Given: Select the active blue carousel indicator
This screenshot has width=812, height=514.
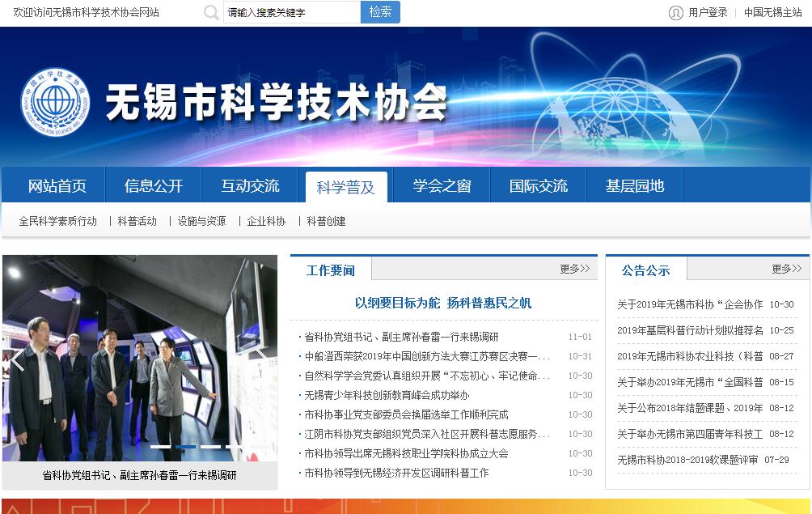Looking at the screenshot, I should pyautogui.click(x=185, y=447).
